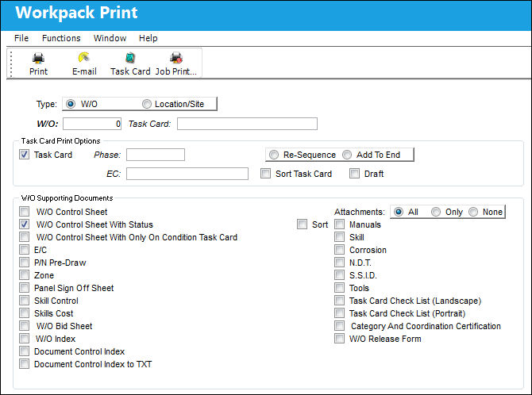Enable the W/O Bid Sheet checkbox
This screenshot has height=395, width=532.
point(24,325)
